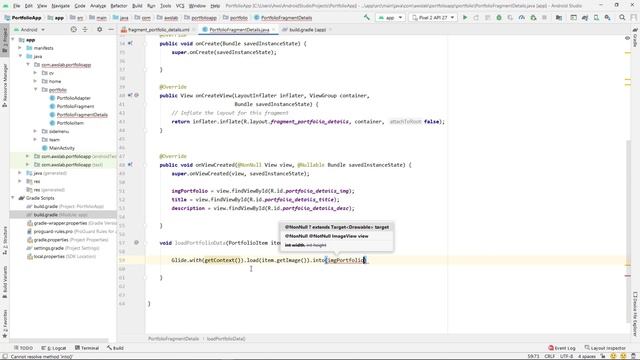The image size is (640, 360).
Task: Click Select Opened File target icon in Project panel
Action: [x=73, y=29]
